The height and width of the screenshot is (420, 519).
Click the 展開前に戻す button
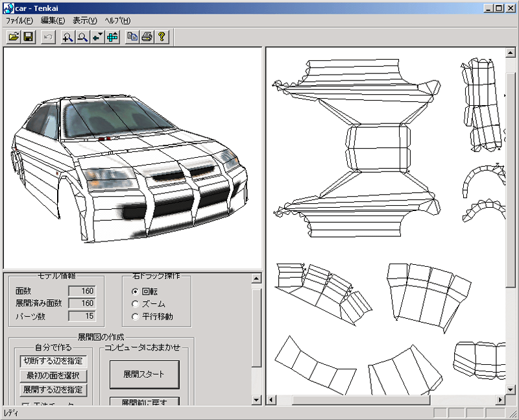(144, 401)
